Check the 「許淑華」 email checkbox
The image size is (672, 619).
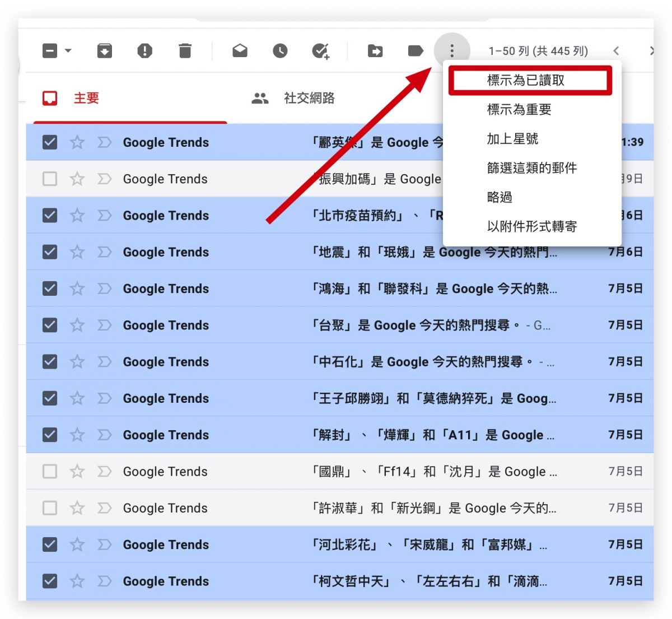click(x=50, y=508)
